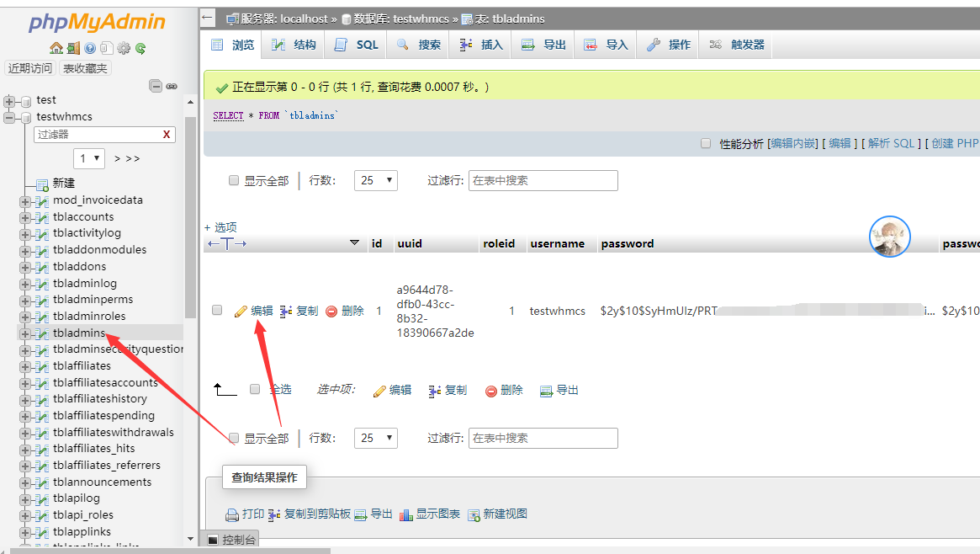Open the 操作 operations tab

668,45
